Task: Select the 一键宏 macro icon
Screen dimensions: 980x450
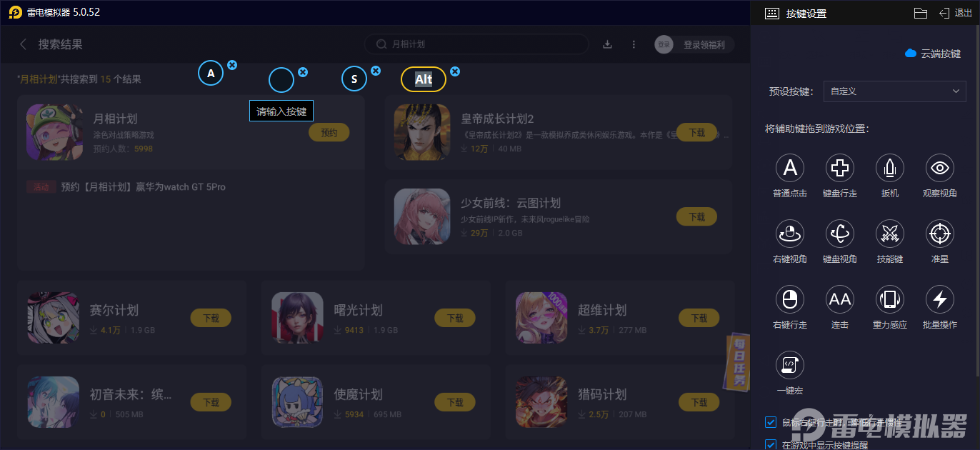Action: point(790,365)
